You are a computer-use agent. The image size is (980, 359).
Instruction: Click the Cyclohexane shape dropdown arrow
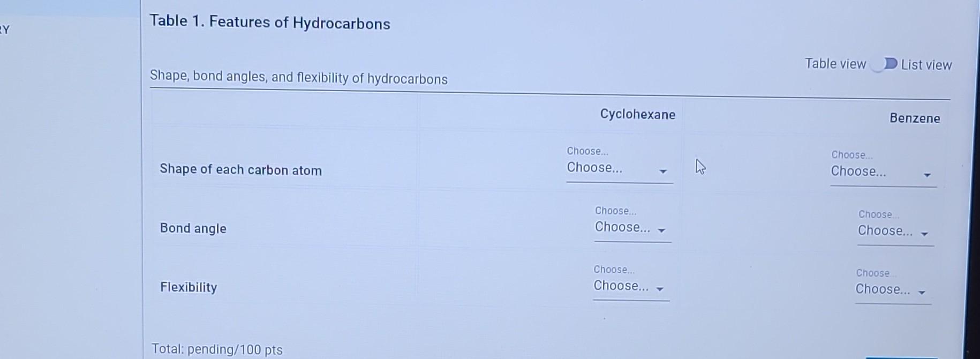coord(664,171)
